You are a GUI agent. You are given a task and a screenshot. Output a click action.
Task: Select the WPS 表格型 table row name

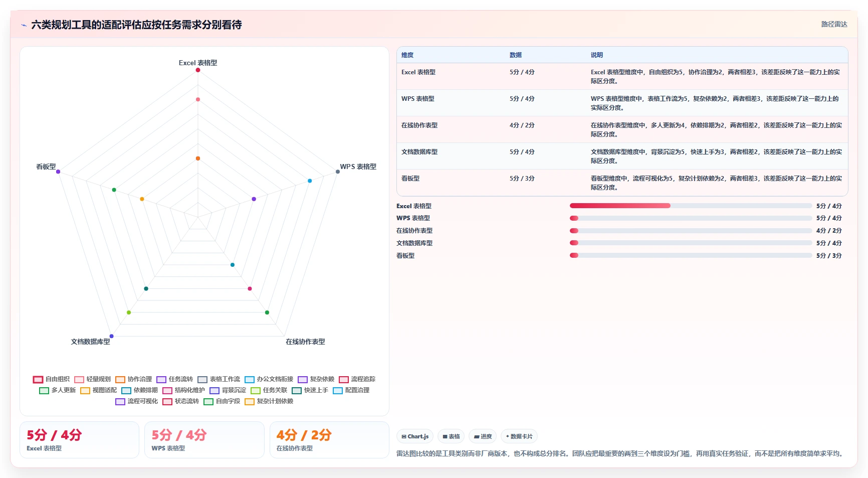coord(418,99)
